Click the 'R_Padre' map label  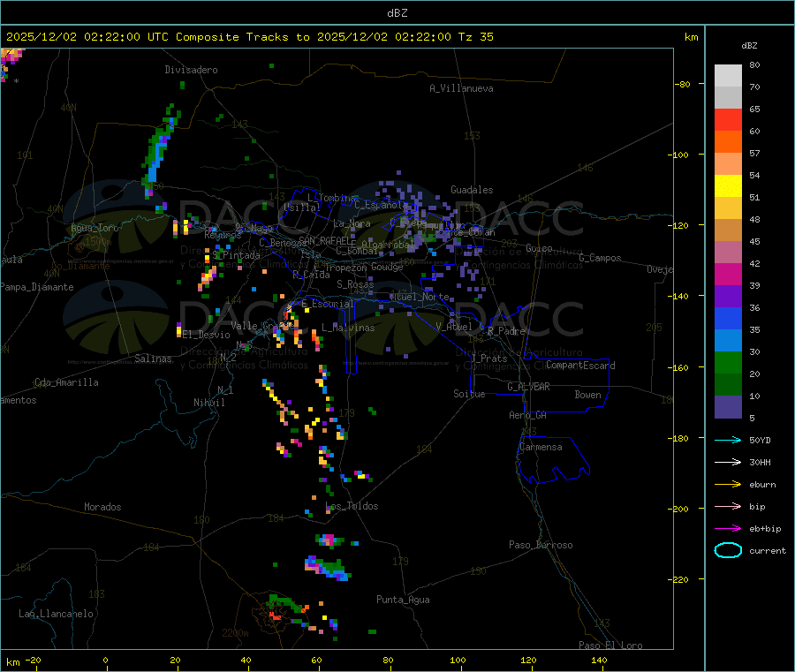click(x=506, y=331)
